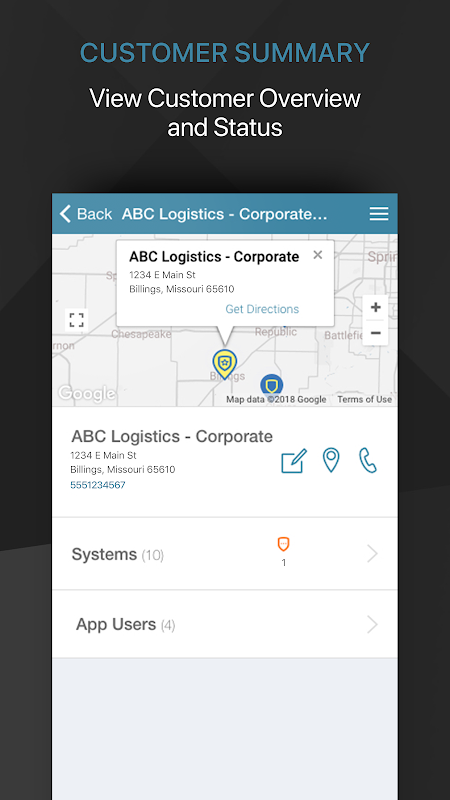Call the 5551234567 phone number link

coord(98,485)
